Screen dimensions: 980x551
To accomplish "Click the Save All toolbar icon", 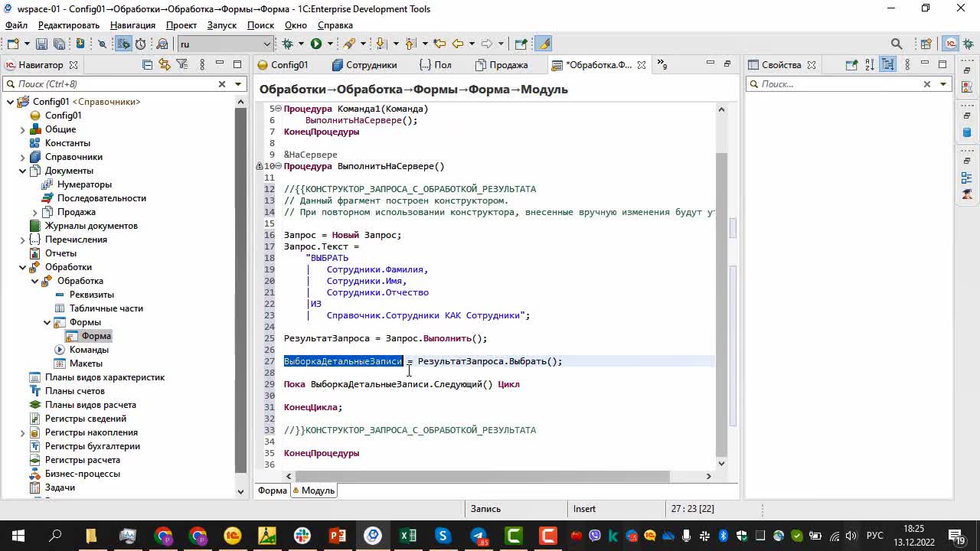I will coord(58,44).
